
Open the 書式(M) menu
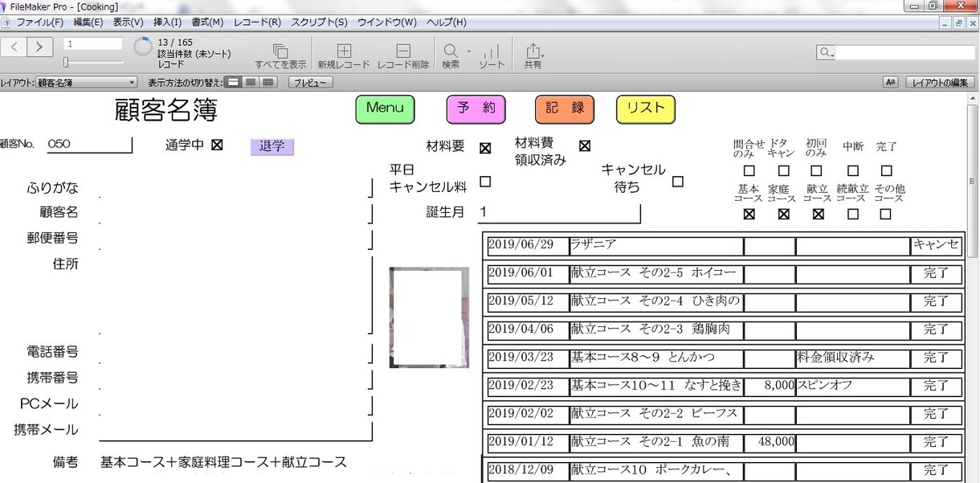click(x=206, y=23)
